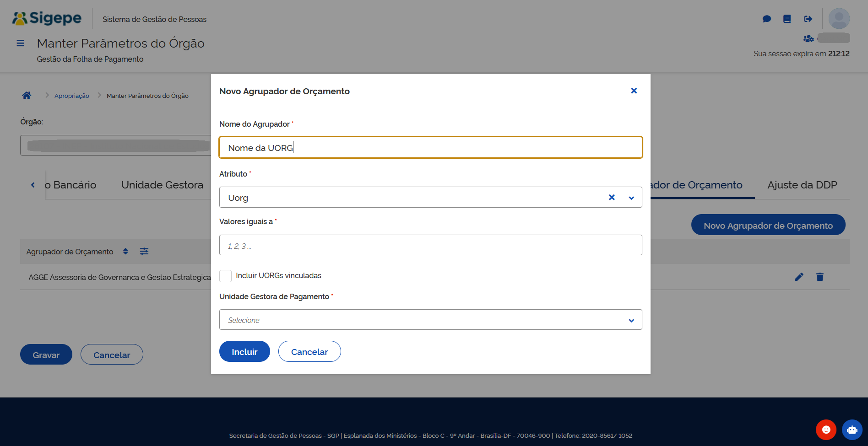Switch to the Ajuste da DDP tab
Viewport: 868px width, 446px height.
[802, 185]
